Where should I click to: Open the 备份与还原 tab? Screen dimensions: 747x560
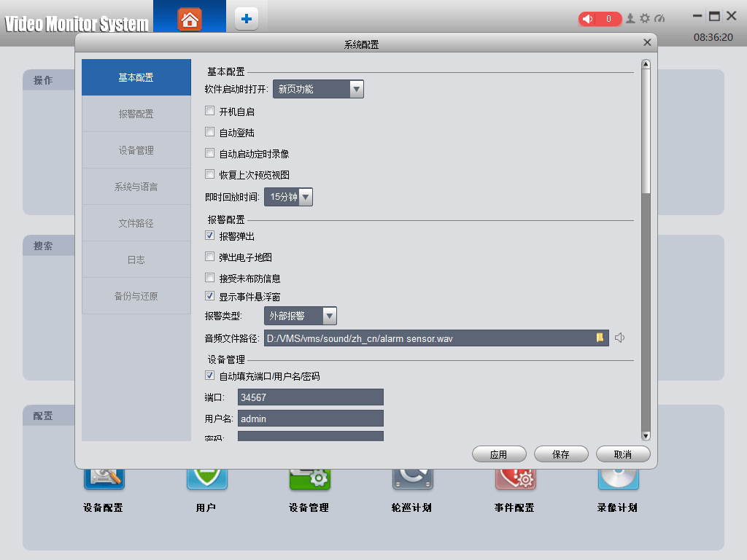(x=136, y=295)
